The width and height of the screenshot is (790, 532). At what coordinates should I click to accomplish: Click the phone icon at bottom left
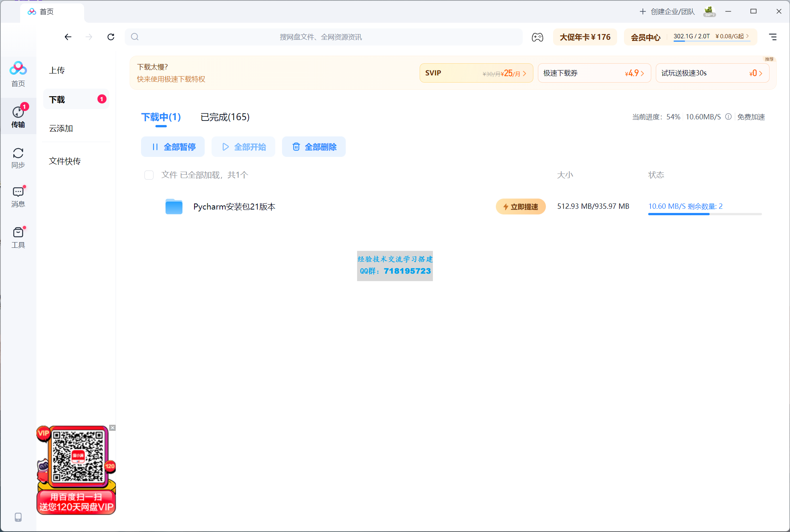click(x=18, y=517)
